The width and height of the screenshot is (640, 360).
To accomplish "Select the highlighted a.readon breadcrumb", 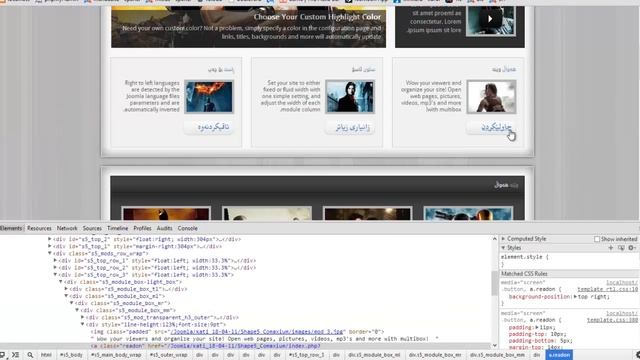I will [x=559, y=355].
